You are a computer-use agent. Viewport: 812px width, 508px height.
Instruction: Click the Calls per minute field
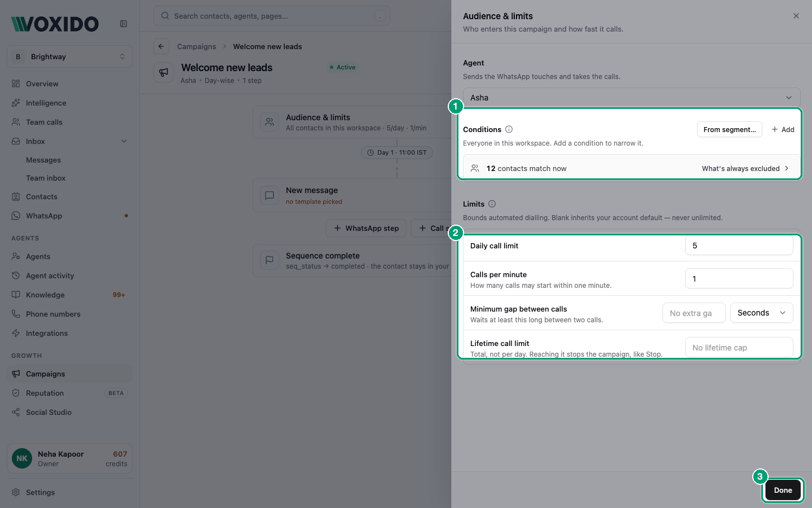(x=739, y=279)
